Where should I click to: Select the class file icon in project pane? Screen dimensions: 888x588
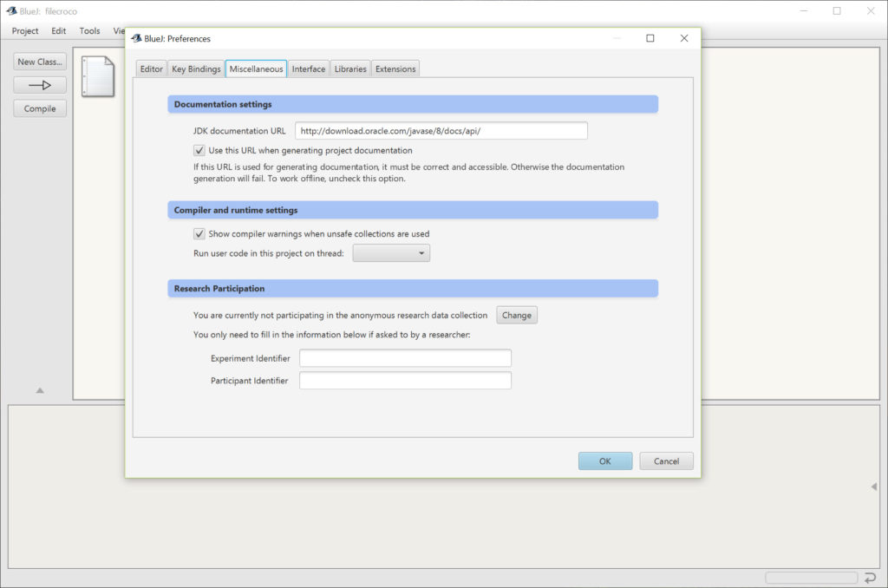click(98, 76)
